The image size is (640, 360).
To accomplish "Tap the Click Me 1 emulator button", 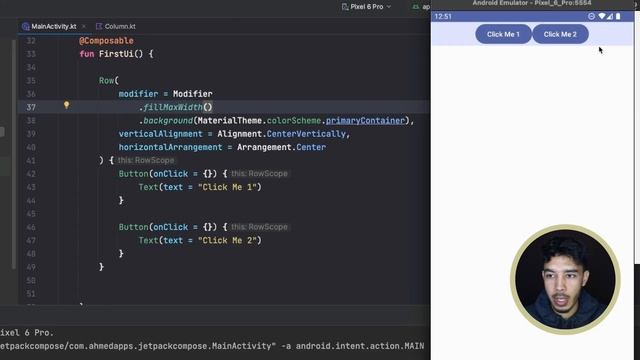I will [x=503, y=34].
